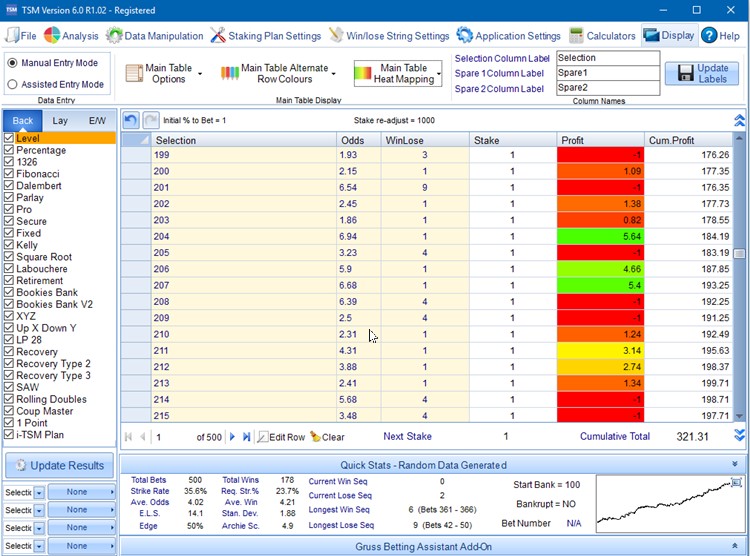The image size is (750, 556).
Task: Open the Main Table Options dropdown
Action: coord(163,74)
